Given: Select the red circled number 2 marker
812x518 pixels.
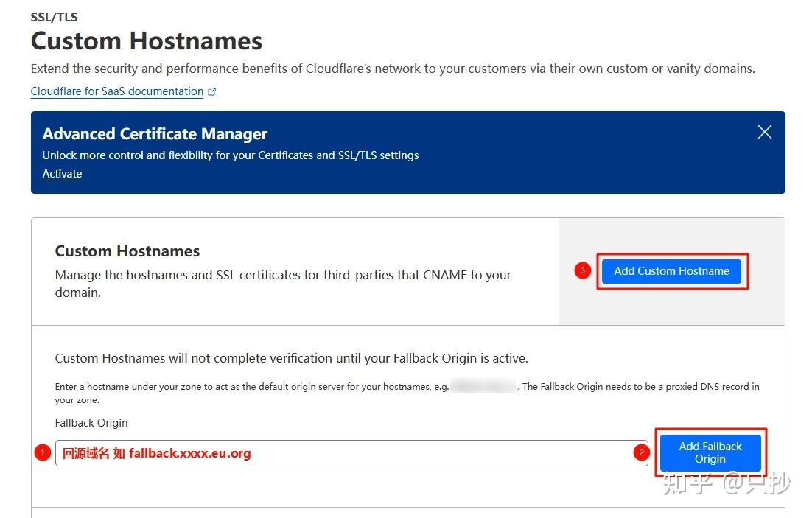Looking at the screenshot, I should tap(640, 452).
